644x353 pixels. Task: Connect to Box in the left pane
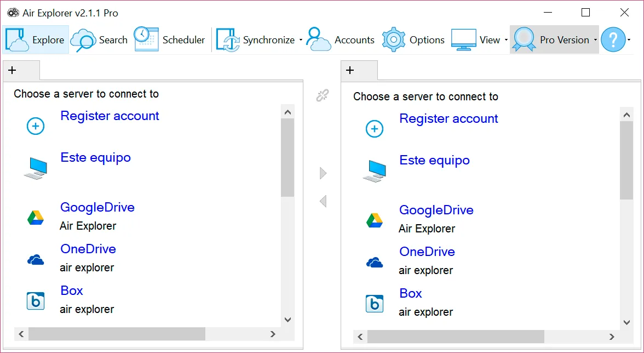click(x=72, y=291)
